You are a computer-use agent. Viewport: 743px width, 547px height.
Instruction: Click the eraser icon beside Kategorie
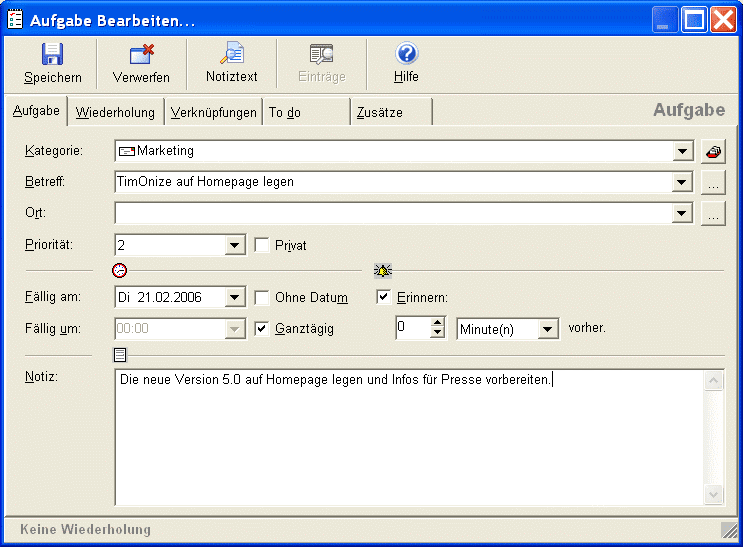coord(713,152)
